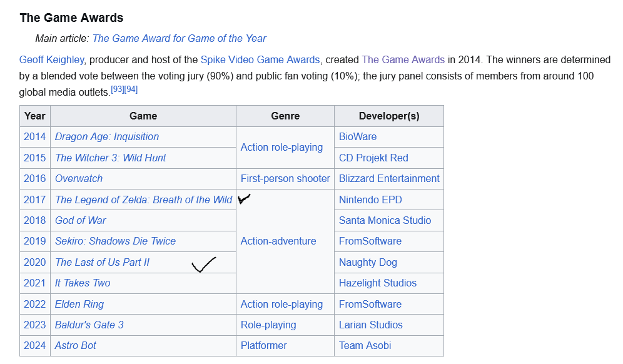Screen dimensions: 623x364
Task: Open the 2018 year link
Action: (34, 220)
